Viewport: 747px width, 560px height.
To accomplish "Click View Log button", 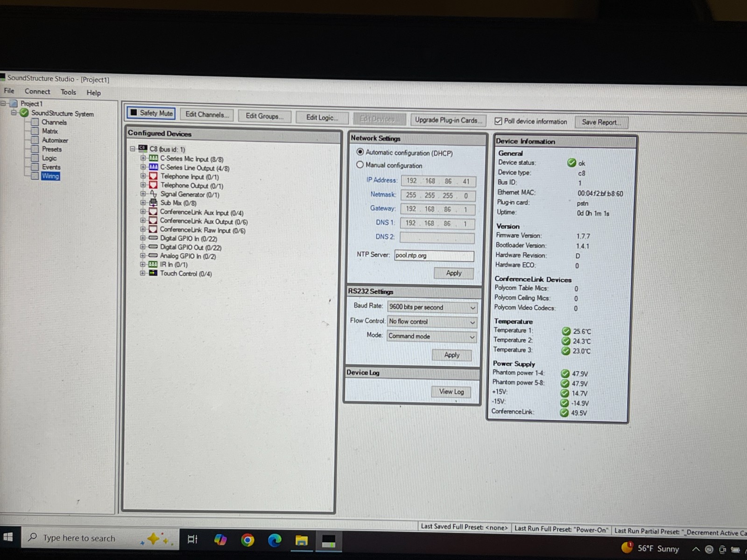I will 451,392.
